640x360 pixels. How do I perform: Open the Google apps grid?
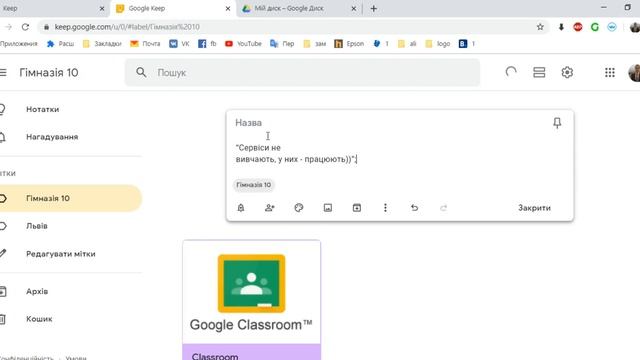(610, 72)
